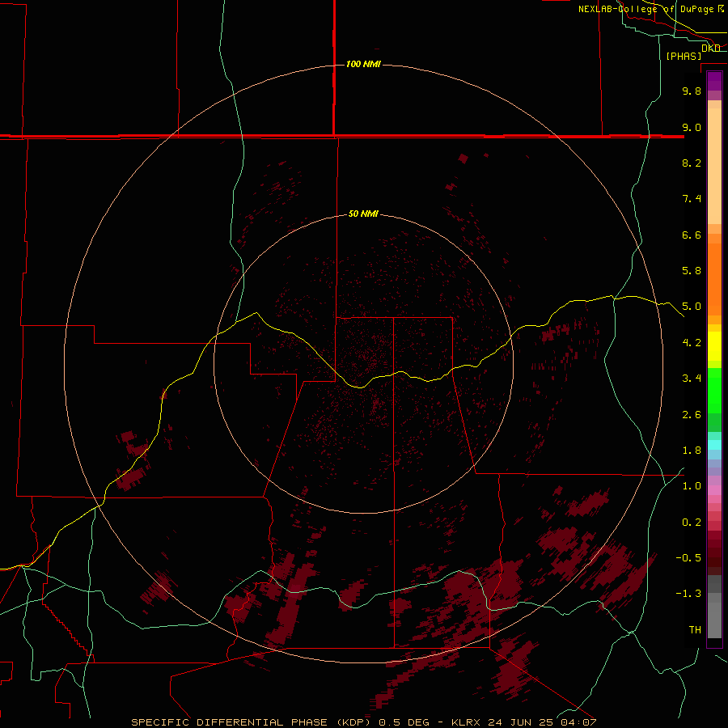Click the 5.8 scale value
728x728 pixels.
point(692,271)
